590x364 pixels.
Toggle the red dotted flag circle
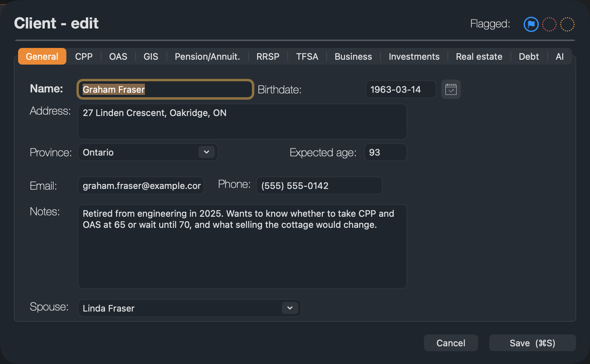tap(549, 24)
